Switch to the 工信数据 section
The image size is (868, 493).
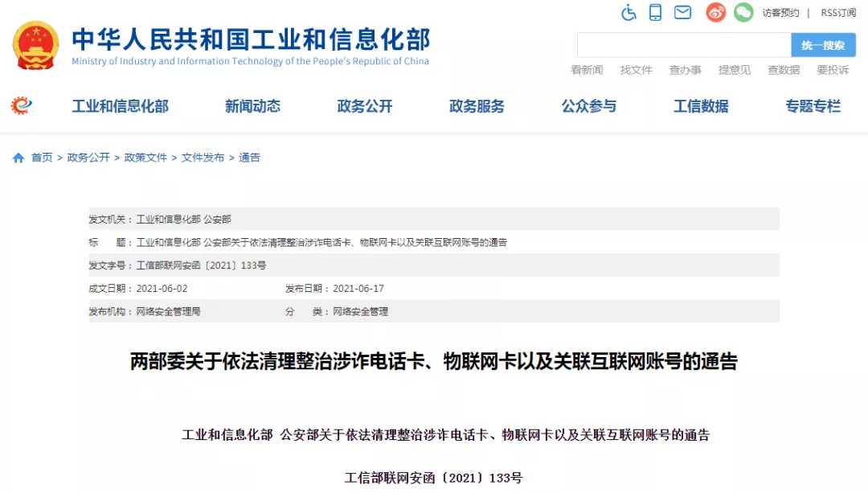tap(700, 105)
